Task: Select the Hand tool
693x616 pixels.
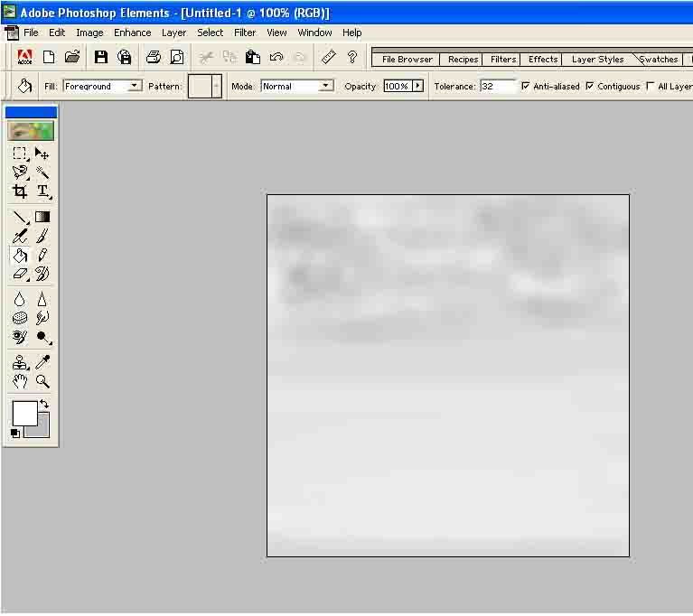Action: [x=20, y=382]
